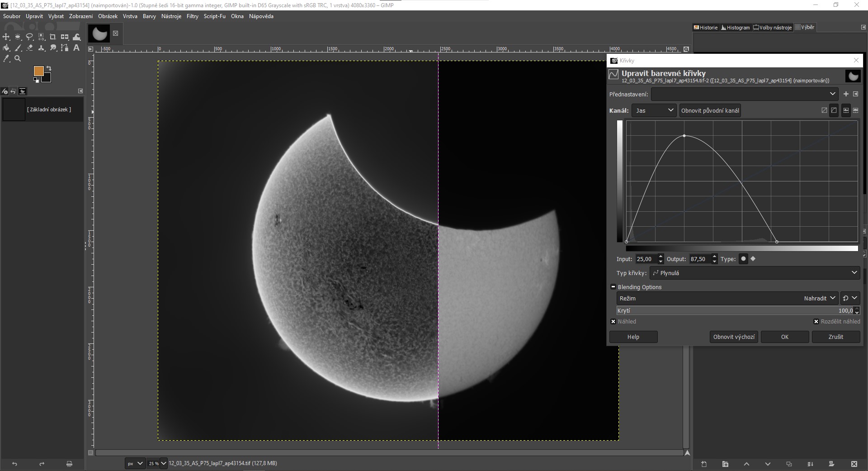Save curve settings as preset with plus icon
The width and height of the screenshot is (868, 471).
846,94
